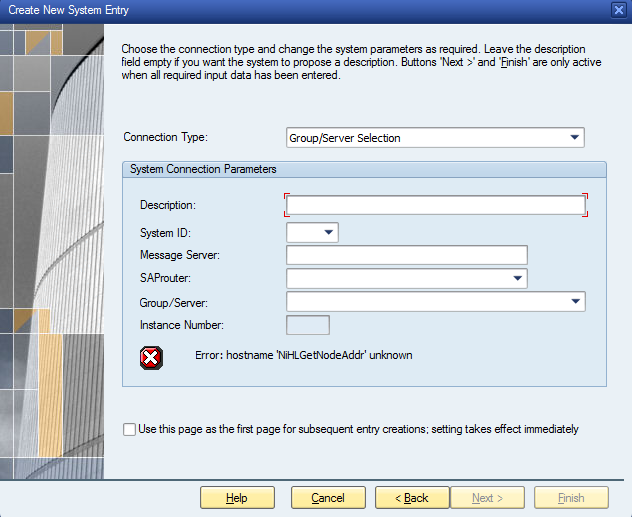
Task: Click the System ID label
Action: point(165,233)
